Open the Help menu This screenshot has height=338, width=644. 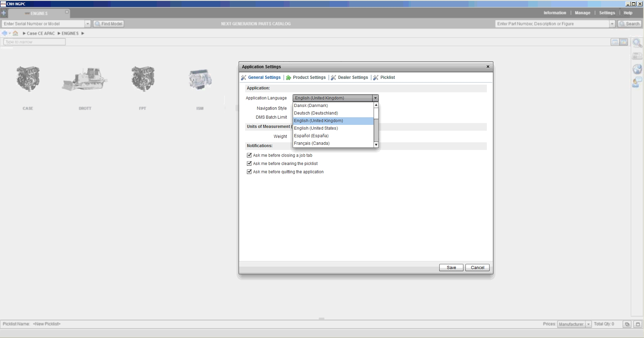(628, 13)
